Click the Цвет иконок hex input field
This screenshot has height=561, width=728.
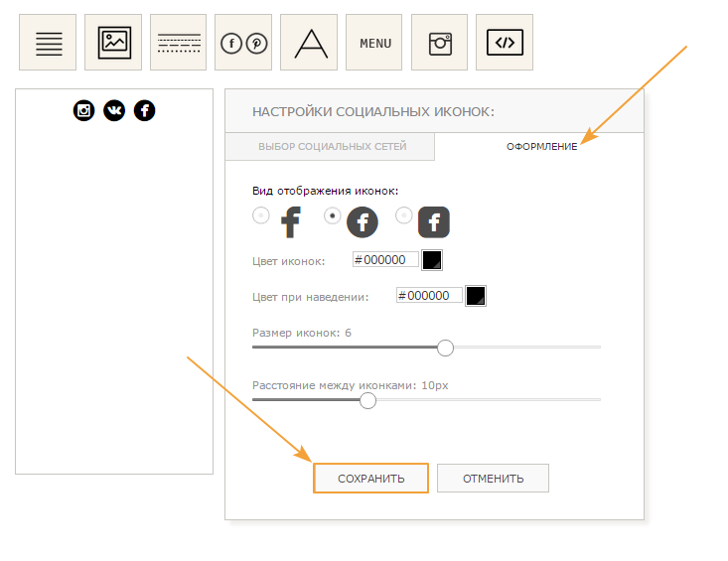click(x=385, y=259)
